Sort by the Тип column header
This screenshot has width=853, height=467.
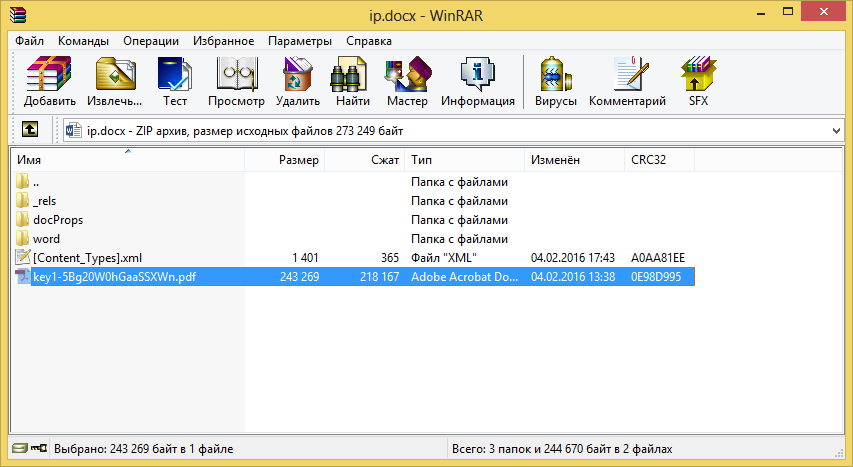(464, 159)
